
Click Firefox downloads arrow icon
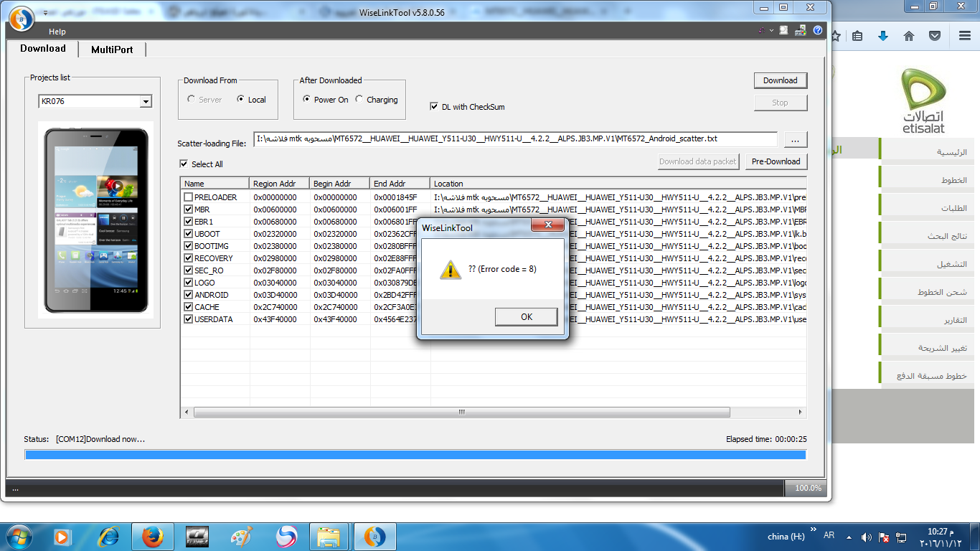883,36
